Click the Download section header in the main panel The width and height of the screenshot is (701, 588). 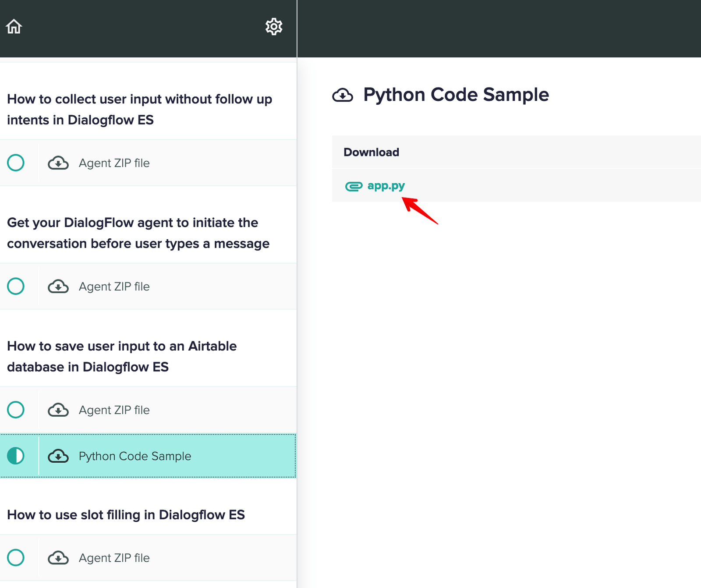(x=371, y=152)
